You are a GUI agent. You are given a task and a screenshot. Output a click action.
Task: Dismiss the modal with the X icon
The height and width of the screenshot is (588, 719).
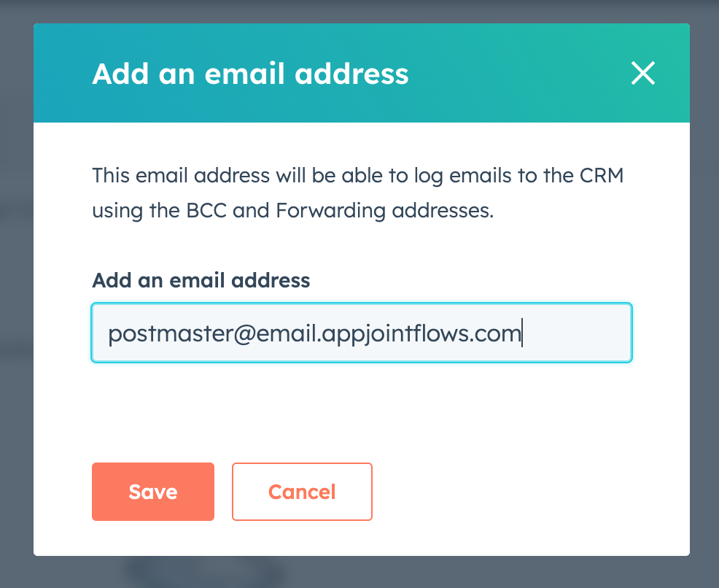point(642,74)
